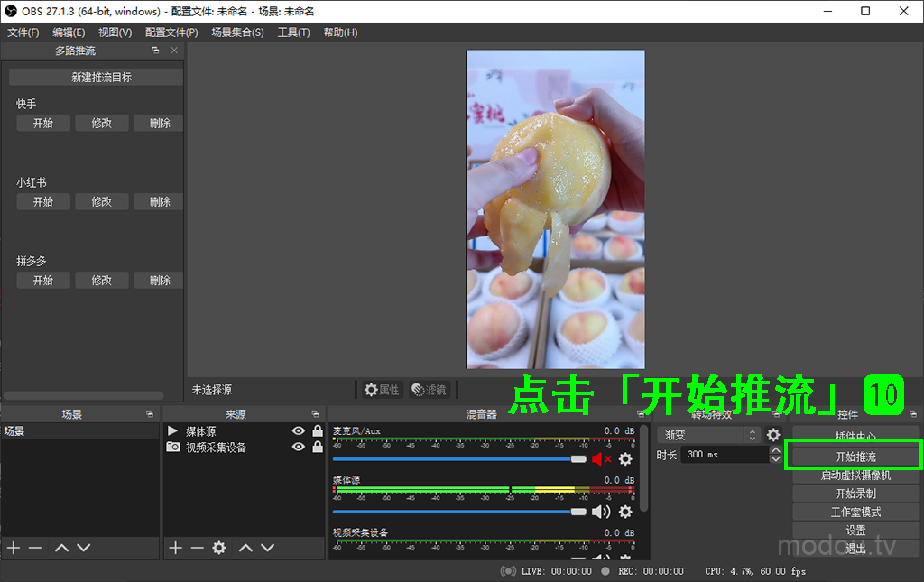Open transition settings gear next to 渐变
Image resolution: width=924 pixels, height=582 pixels.
click(773, 435)
